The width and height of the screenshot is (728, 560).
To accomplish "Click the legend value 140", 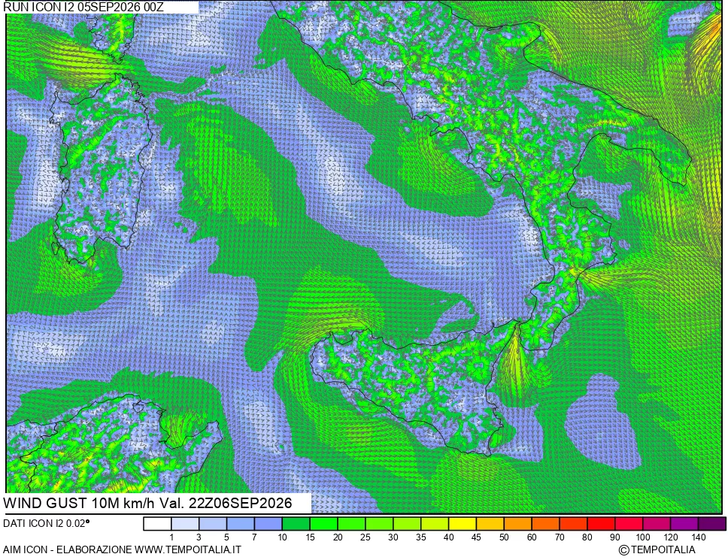I will (x=698, y=537).
